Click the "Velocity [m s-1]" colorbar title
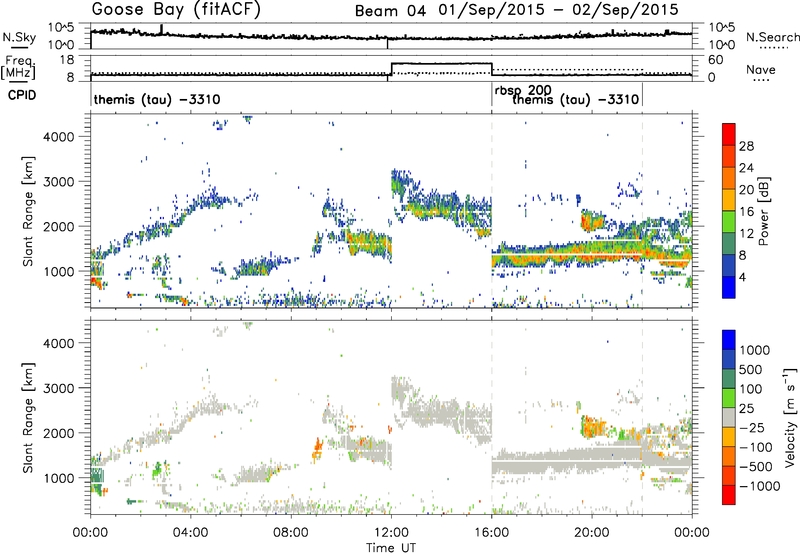800x554 pixels. [x=791, y=417]
